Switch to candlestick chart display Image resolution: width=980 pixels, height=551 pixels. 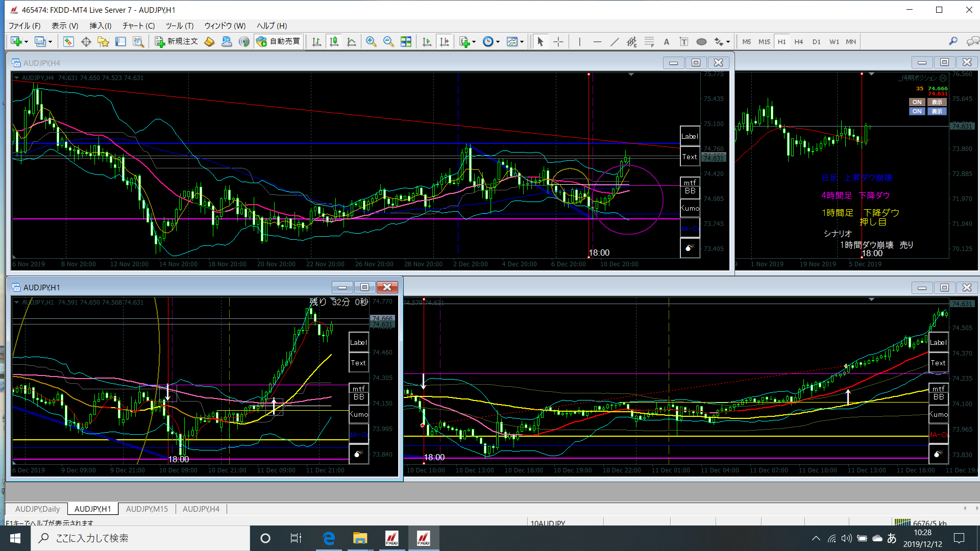[x=334, y=42]
